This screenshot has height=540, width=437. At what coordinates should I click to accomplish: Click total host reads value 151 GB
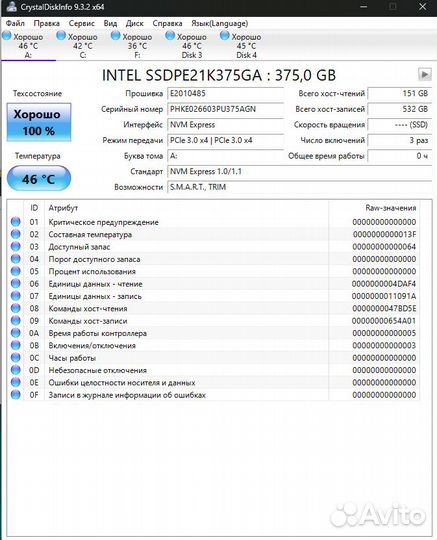pos(399,93)
